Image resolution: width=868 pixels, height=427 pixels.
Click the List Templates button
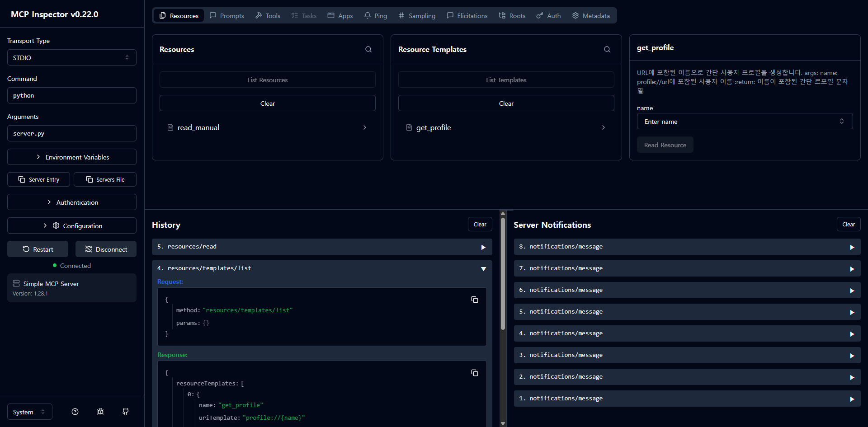506,80
